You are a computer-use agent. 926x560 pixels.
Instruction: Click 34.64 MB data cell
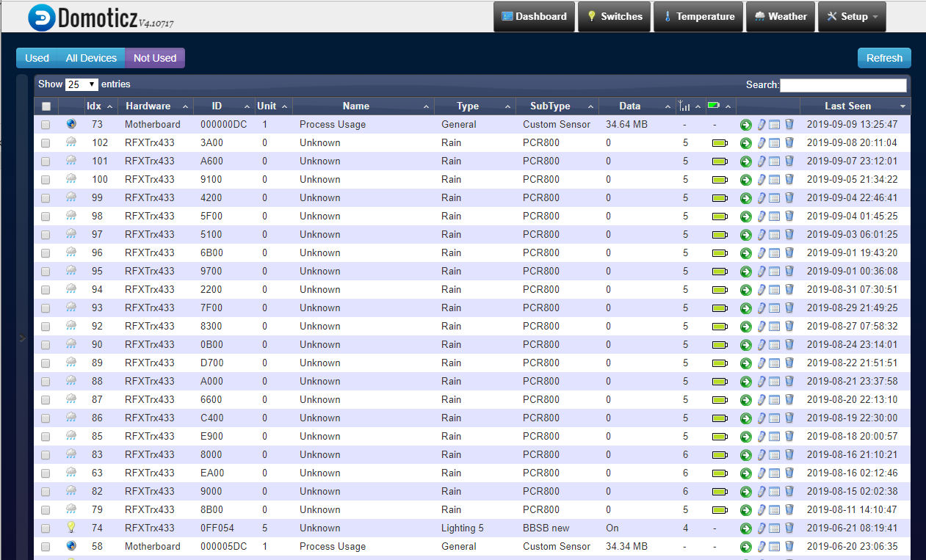(x=626, y=125)
